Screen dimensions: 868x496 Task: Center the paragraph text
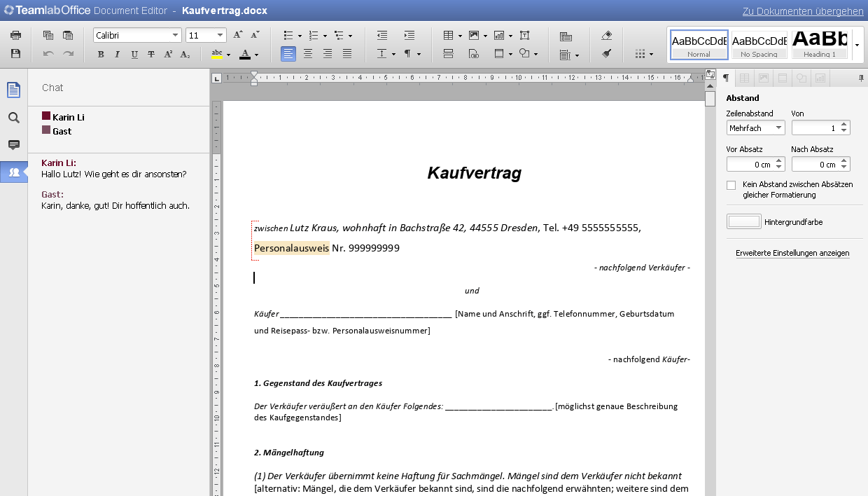(308, 54)
